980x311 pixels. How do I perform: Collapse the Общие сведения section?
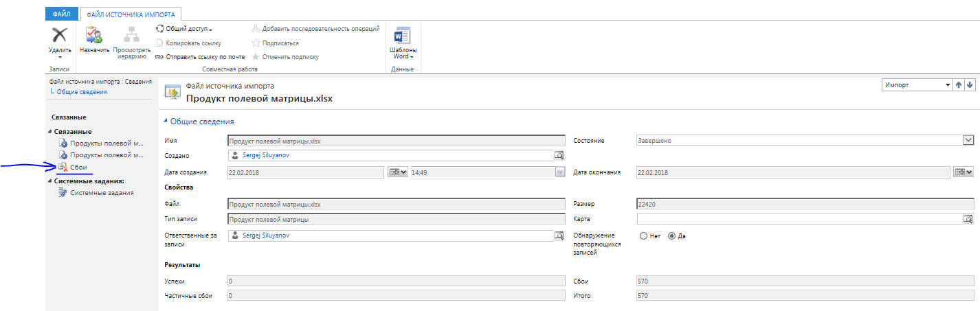point(166,122)
